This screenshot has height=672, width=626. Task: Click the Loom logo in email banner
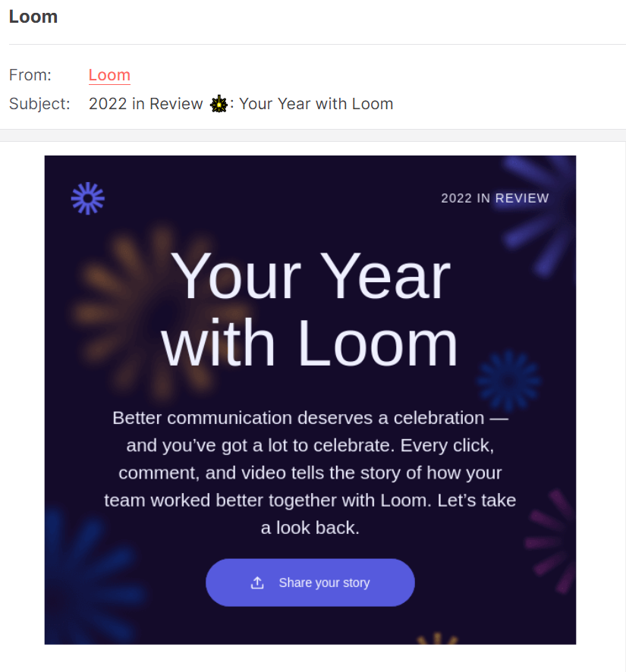[x=88, y=198]
